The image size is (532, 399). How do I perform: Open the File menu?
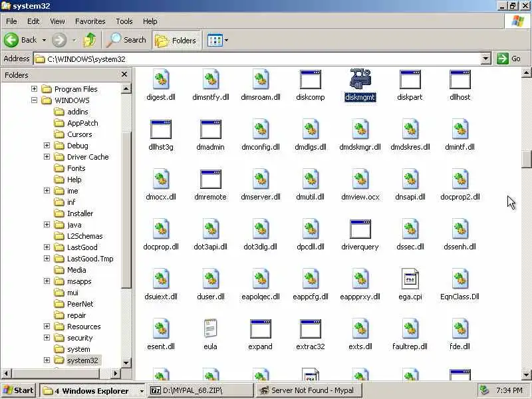click(11, 21)
